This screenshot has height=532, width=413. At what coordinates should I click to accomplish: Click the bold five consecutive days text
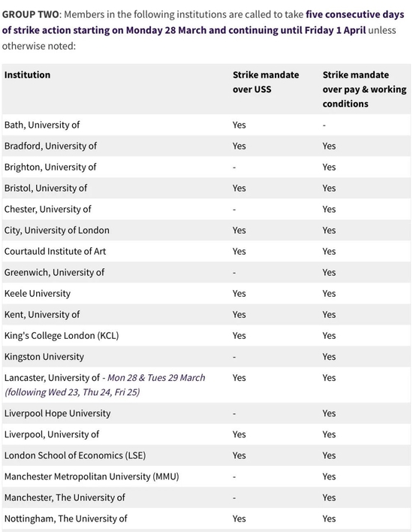click(355, 14)
